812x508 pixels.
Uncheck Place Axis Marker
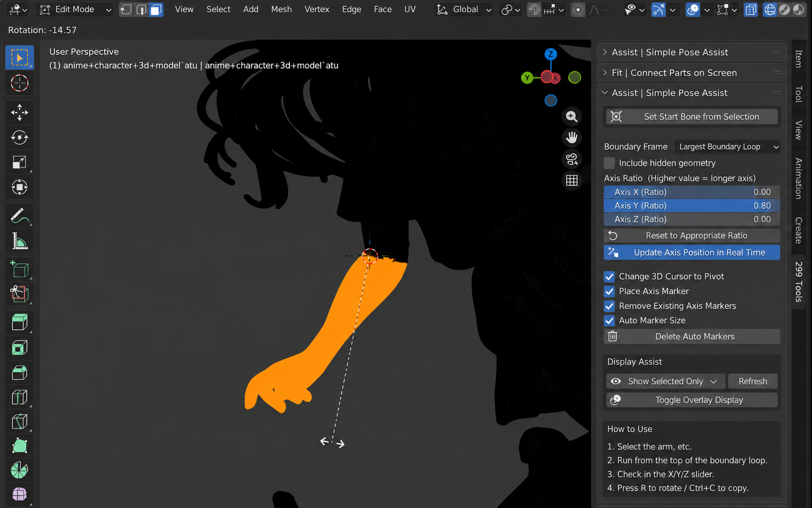609,291
